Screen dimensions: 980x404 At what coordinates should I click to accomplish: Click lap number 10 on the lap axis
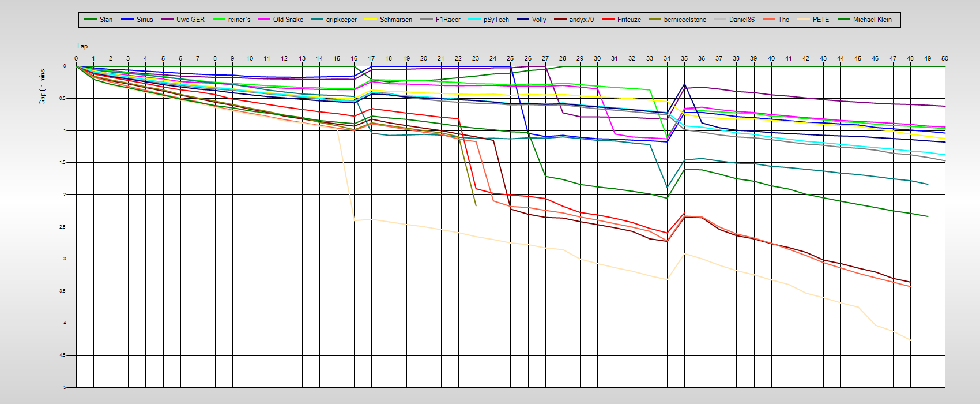coord(250,58)
